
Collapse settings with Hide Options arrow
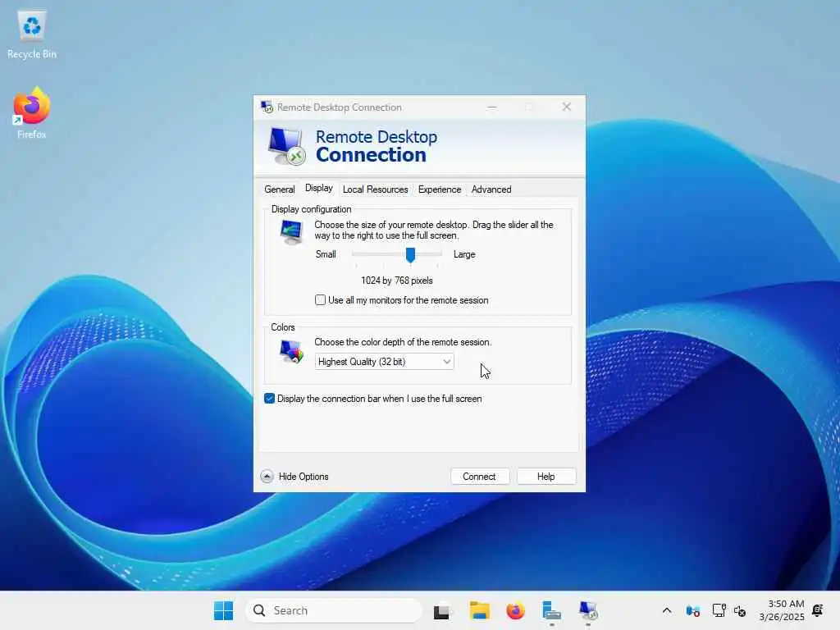coord(267,477)
